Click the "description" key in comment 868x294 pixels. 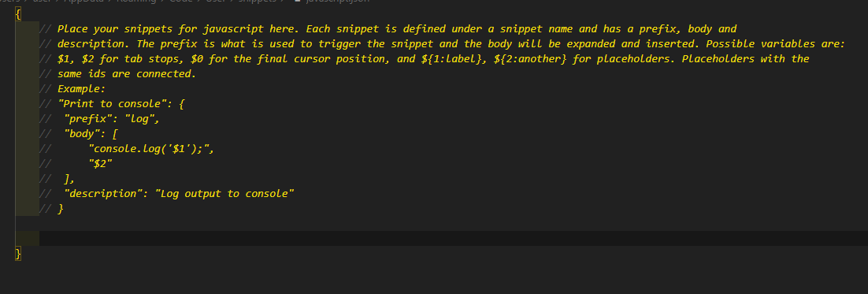point(103,193)
